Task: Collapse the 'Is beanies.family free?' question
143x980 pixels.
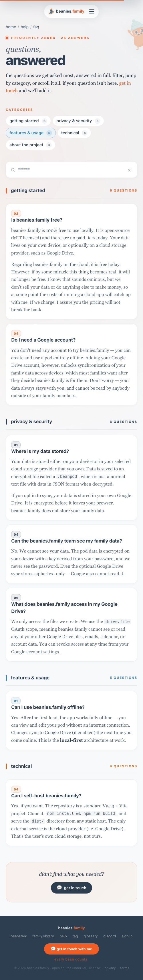Action: [x=37, y=220]
